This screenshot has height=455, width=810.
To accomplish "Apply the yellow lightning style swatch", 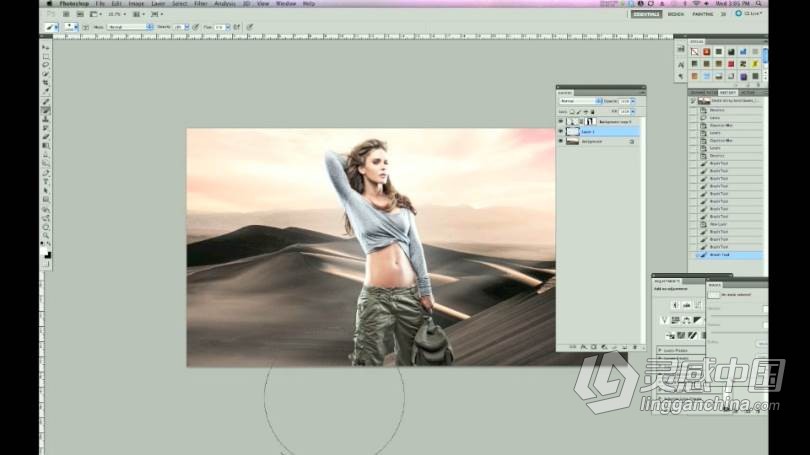I will 755,64.
